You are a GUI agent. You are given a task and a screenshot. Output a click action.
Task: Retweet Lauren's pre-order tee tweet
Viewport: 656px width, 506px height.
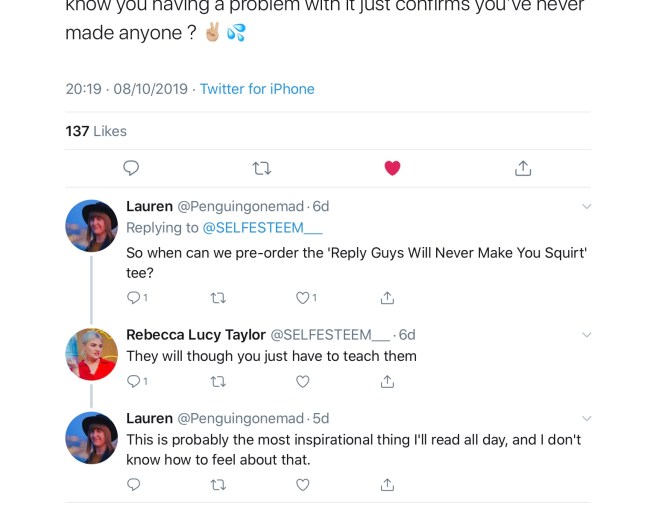click(x=218, y=297)
